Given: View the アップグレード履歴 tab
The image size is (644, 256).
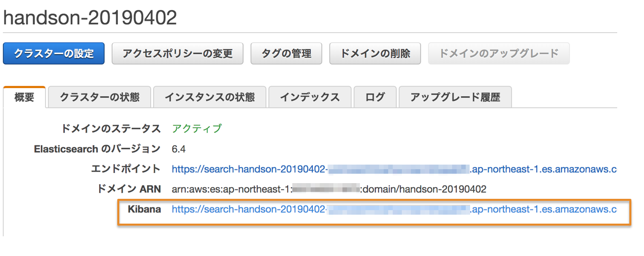Looking at the screenshot, I should pos(455,97).
